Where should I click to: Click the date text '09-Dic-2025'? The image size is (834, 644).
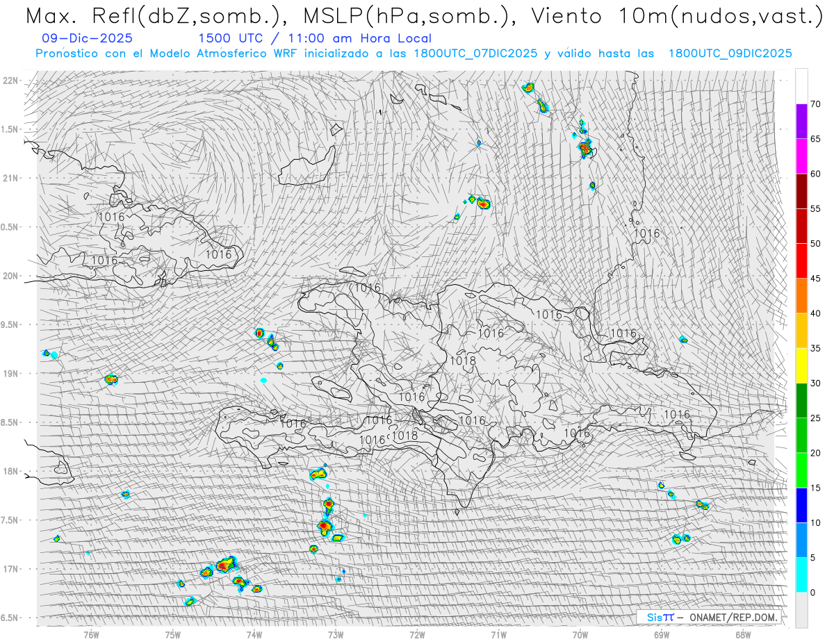87,38
